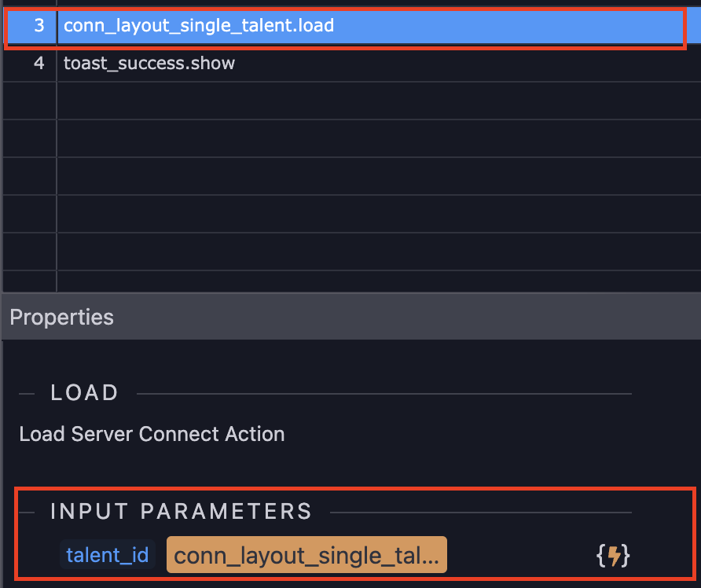Click row number 3 cell

tap(30, 25)
